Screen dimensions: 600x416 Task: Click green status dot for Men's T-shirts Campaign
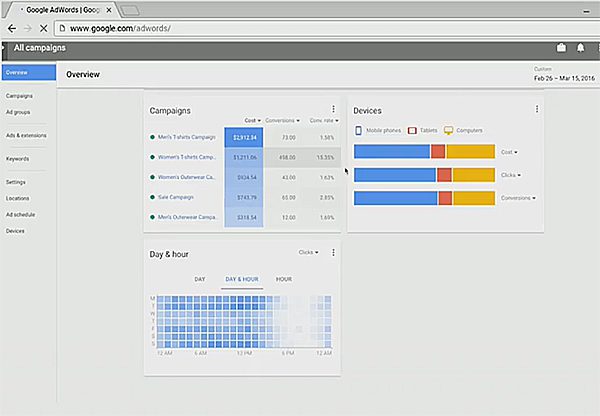[152, 137]
